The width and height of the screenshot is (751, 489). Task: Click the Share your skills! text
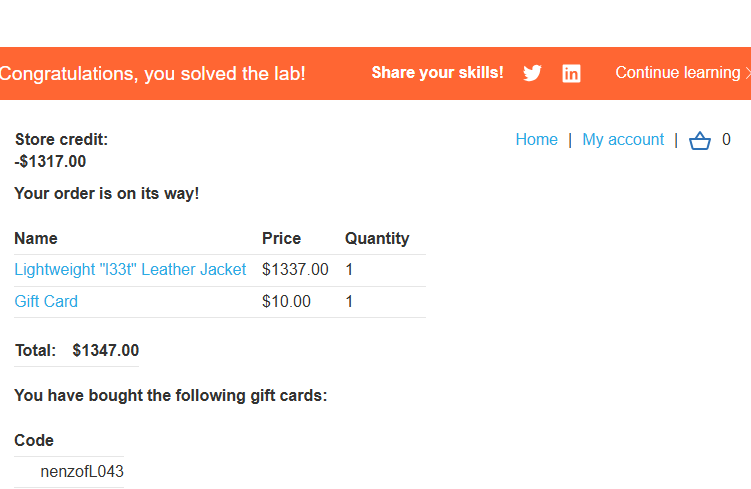[x=437, y=73]
